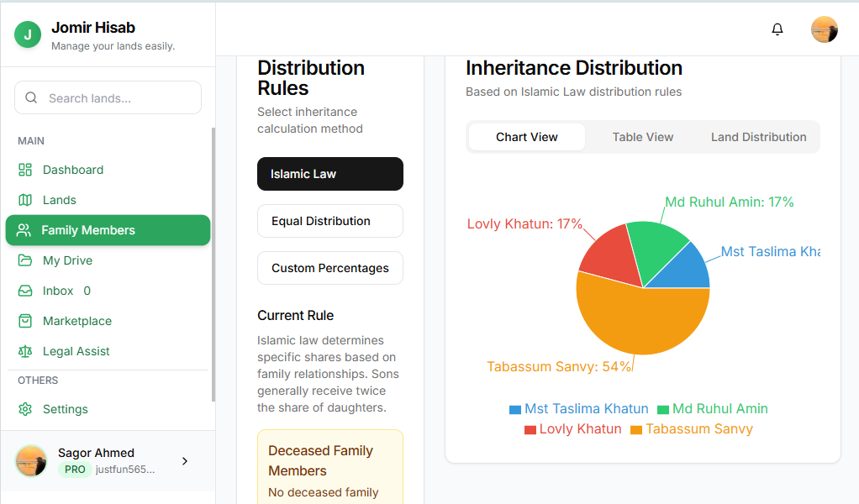Screen dimensions: 859x504
Task: Open the Inbox tray icon
Action: click(x=25, y=291)
